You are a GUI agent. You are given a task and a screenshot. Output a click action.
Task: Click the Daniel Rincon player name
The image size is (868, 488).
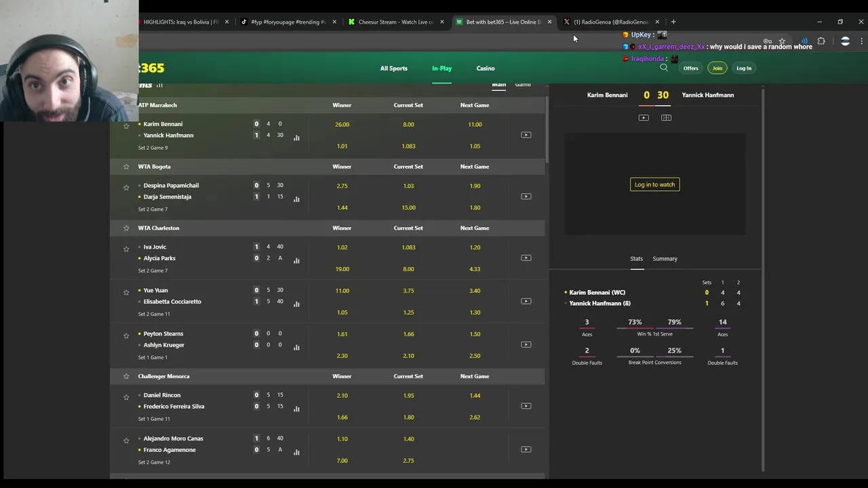[x=162, y=395]
